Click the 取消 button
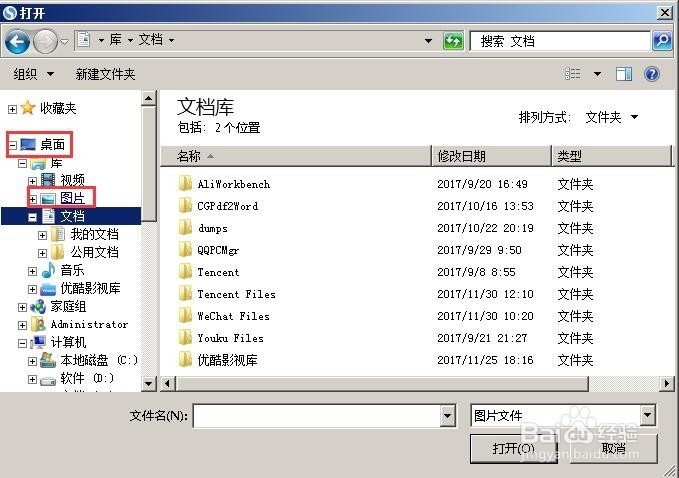The image size is (679, 478). point(614,449)
